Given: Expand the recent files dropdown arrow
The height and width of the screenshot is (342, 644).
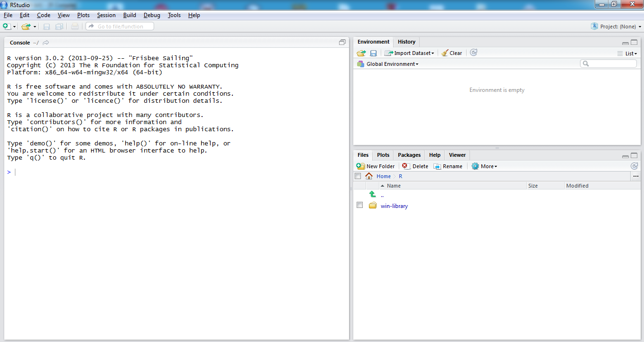Looking at the screenshot, I should tap(35, 27).
